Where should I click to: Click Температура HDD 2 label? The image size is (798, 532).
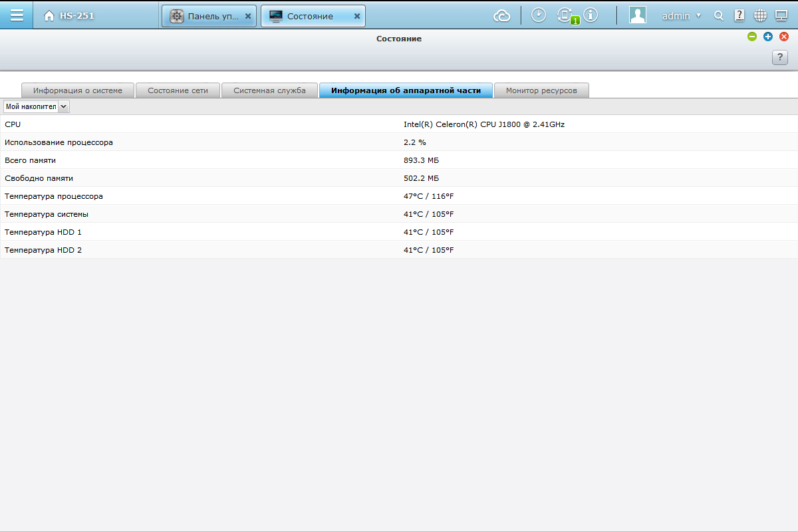click(43, 250)
